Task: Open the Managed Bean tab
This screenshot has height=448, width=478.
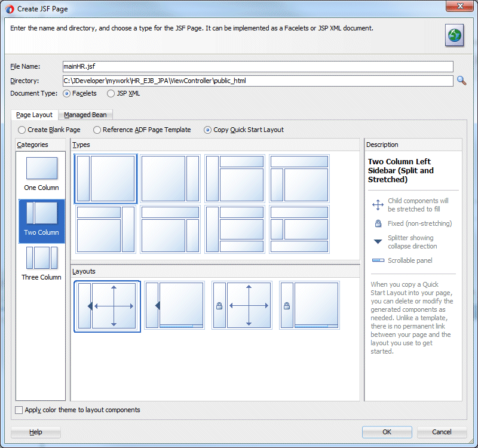Action: tap(85, 115)
